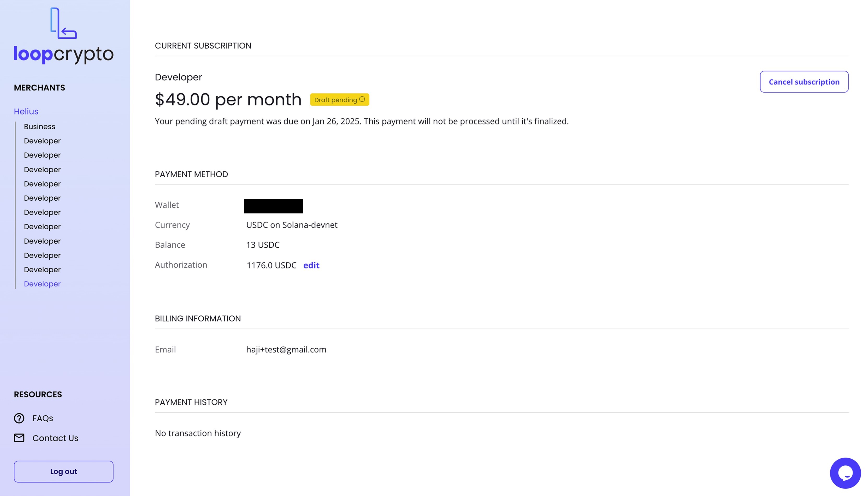868x496 pixels.
Task: Select the first Developer subscription in sidebar
Action: click(42, 141)
